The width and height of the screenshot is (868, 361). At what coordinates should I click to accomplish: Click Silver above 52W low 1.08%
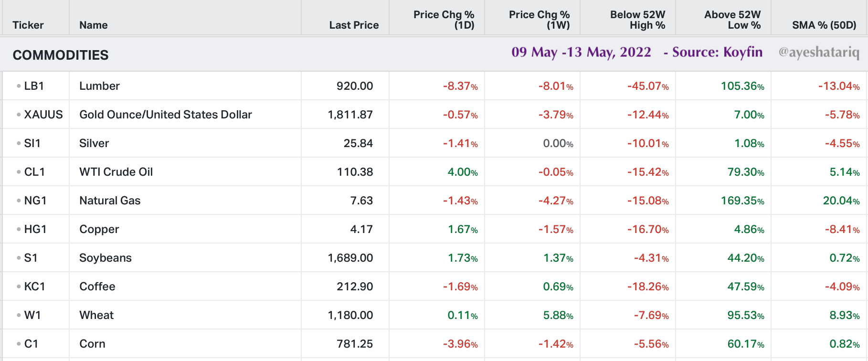click(x=749, y=143)
